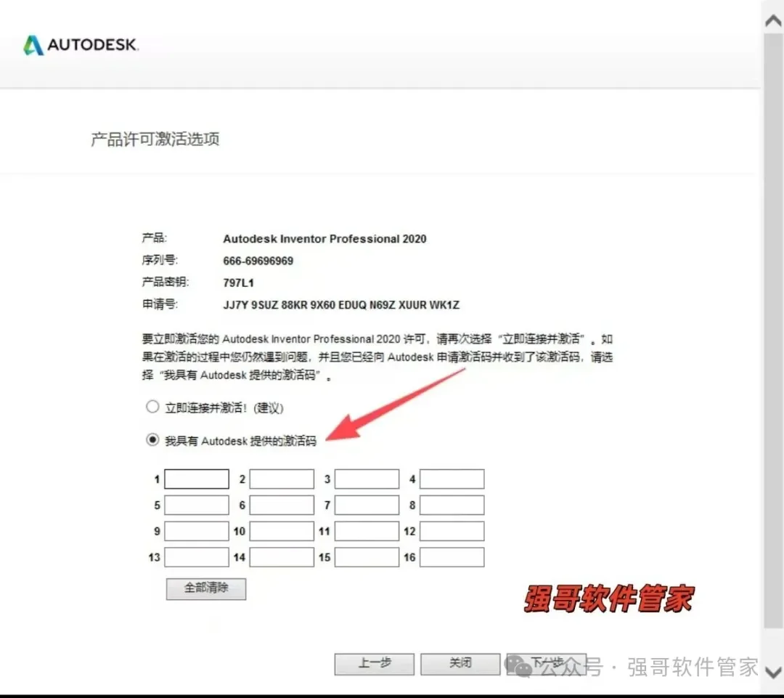Click activation code field 1

197,479
